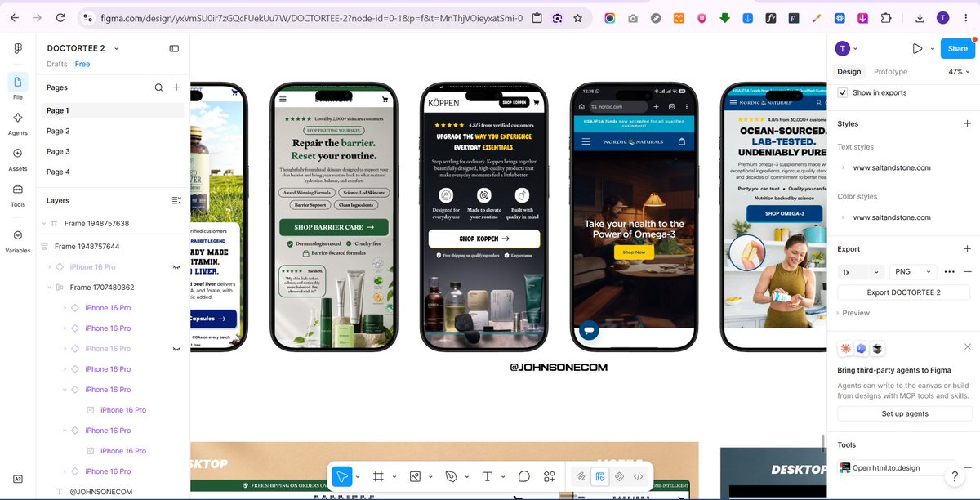Expand www.saltandstone.com text styles

tap(843, 167)
